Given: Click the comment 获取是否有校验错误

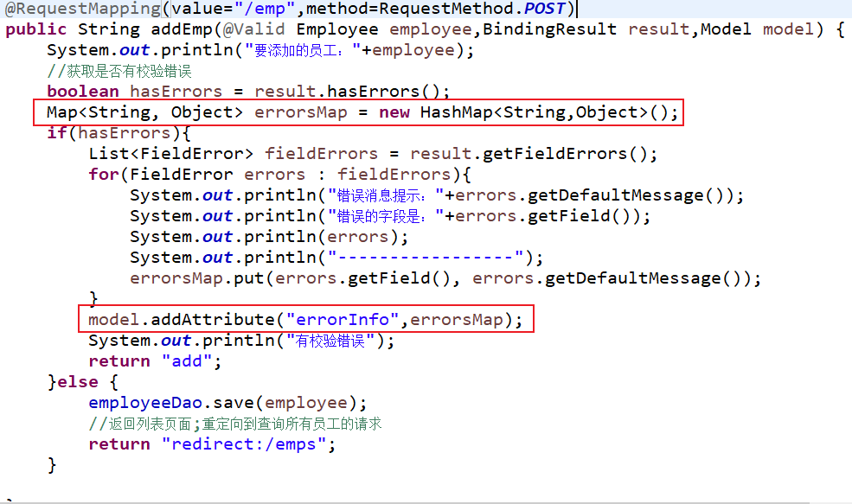Looking at the screenshot, I should (119, 71).
